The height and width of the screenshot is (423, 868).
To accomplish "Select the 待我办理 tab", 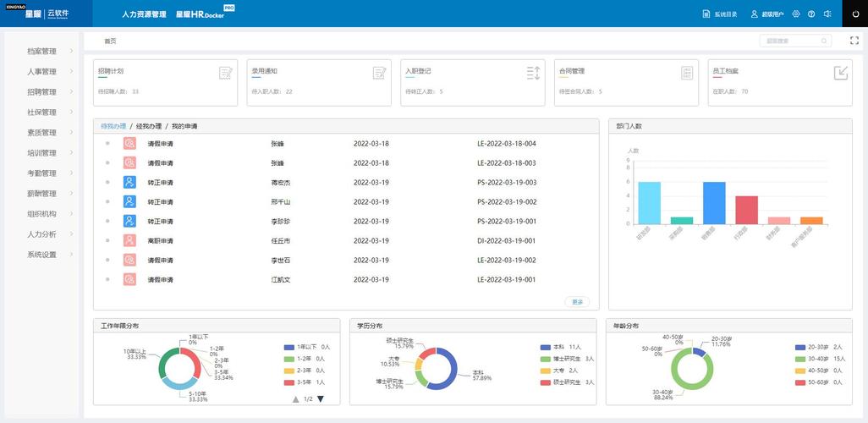I will (113, 126).
